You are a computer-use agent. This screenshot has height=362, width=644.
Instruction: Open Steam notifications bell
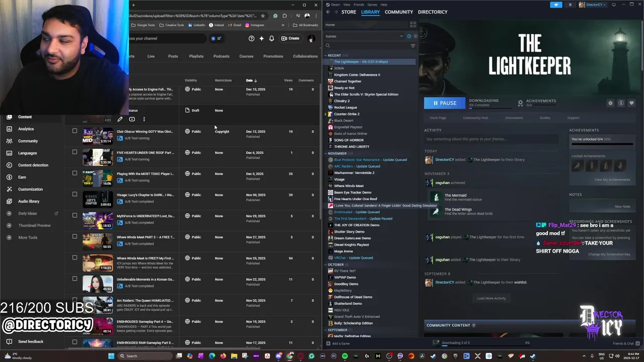point(570,5)
